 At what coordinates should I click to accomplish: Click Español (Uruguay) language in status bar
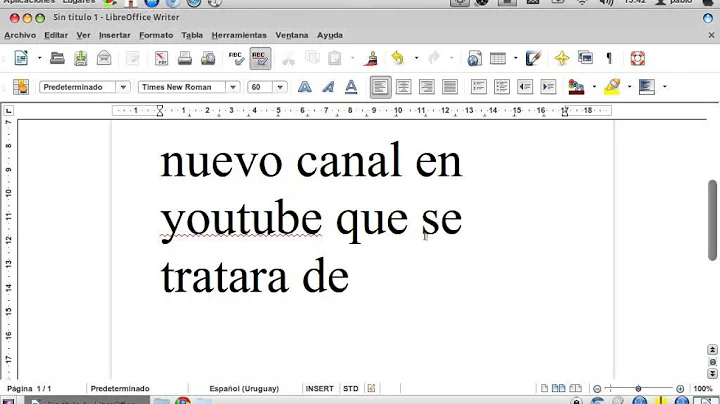pos(244,388)
